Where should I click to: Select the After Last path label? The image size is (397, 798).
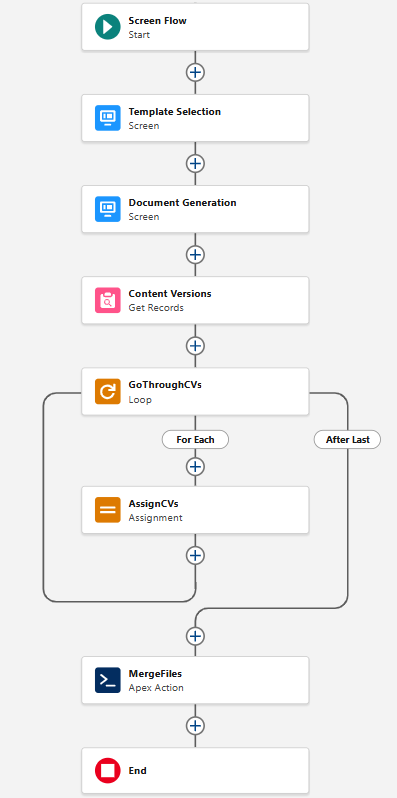pos(348,440)
